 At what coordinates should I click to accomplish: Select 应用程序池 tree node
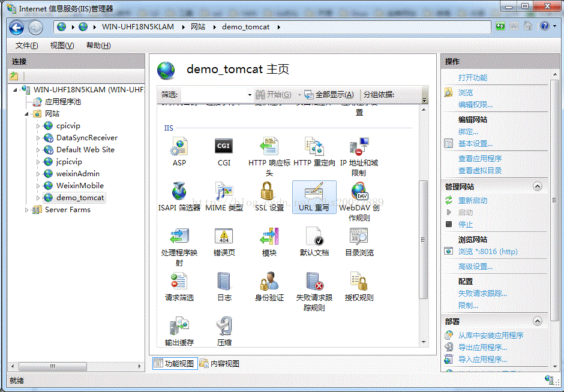click(x=63, y=102)
